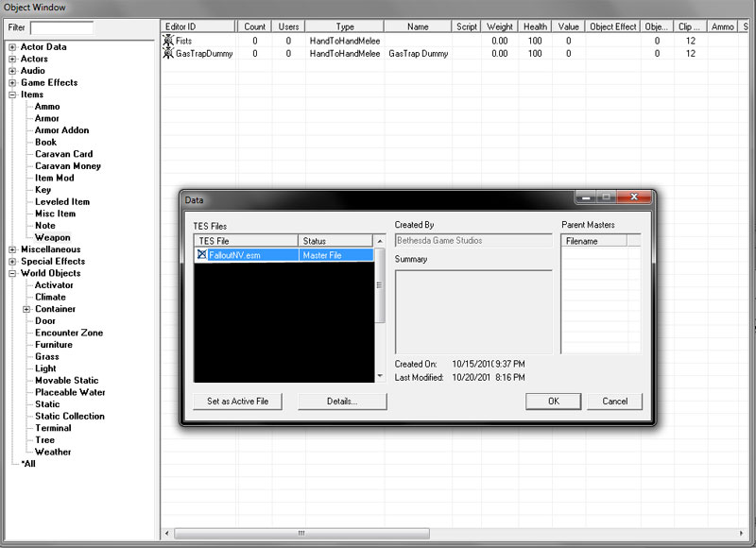The image size is (756, 548).
Task: Select Leveled Item tree item
Action: pyautogui.click(x=62, y=202)
